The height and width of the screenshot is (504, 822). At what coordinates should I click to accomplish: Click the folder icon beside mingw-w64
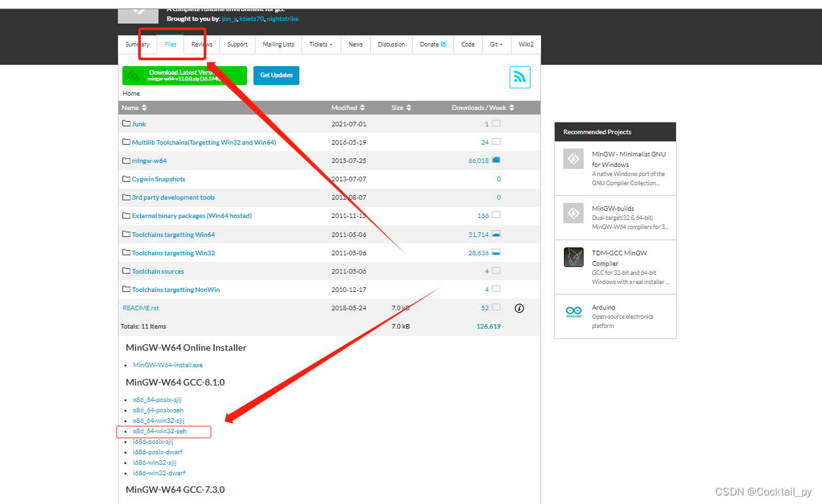coord(126,160)
